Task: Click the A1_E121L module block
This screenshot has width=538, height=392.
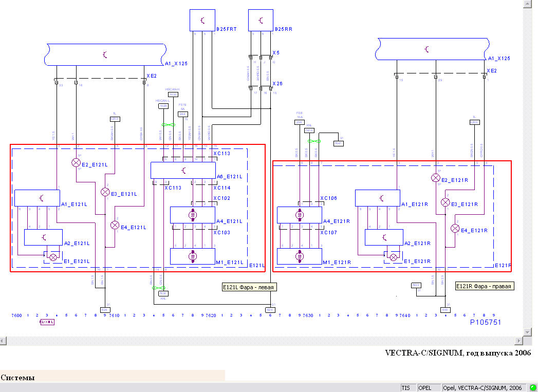Action: 37,198
